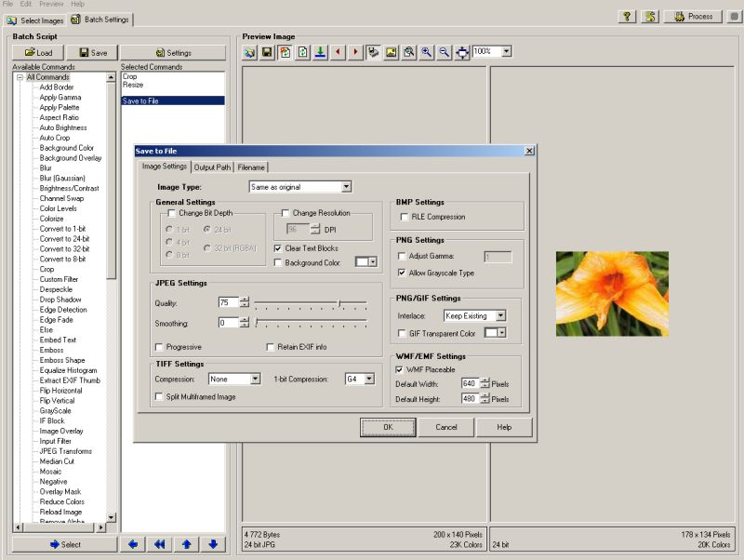Click OK in the Save to File dialog
Viewport: 744px width, 560px height.
(x=388, y=427)
